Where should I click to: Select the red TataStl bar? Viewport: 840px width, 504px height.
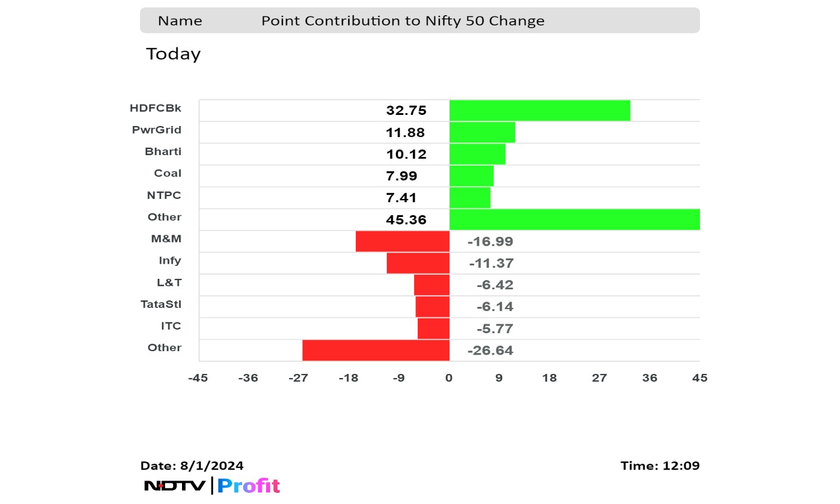(432, 307)
